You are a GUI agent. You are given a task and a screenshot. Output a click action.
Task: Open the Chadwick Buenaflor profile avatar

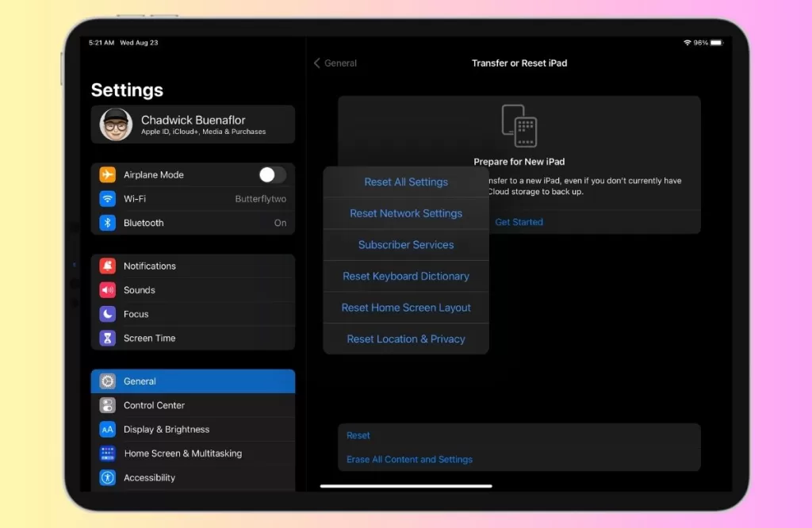(x=116, y=124)
